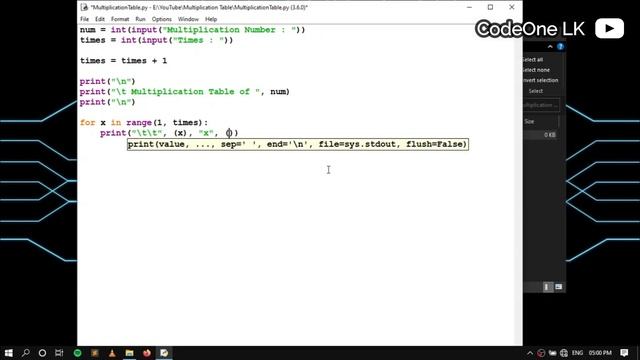The height and width of the screenshot is (360, 640).
Task: Open Sublime Text taskbar icon
Action: (95, 353)
